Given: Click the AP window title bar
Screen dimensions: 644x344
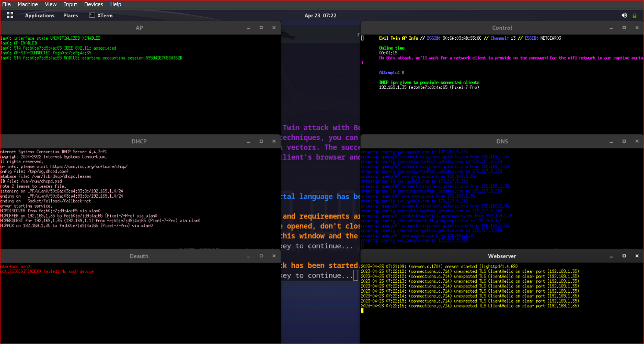Looking at the screenshot, I should (139, 28).
